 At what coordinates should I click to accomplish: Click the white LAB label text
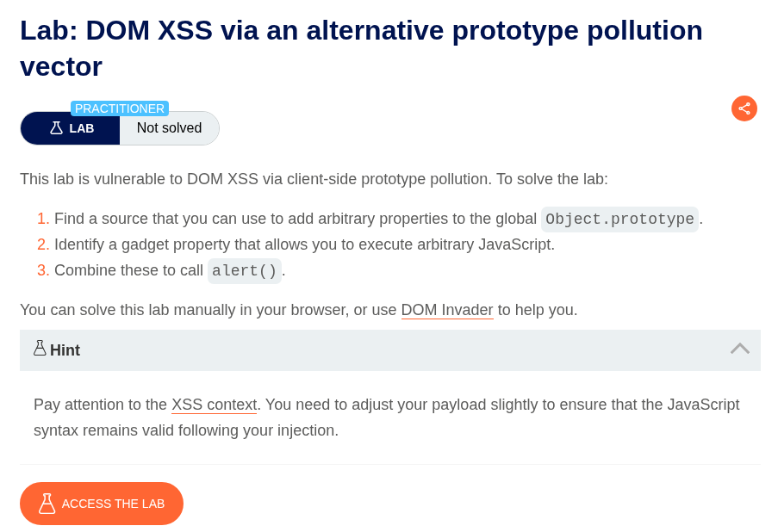pos(82,128)
